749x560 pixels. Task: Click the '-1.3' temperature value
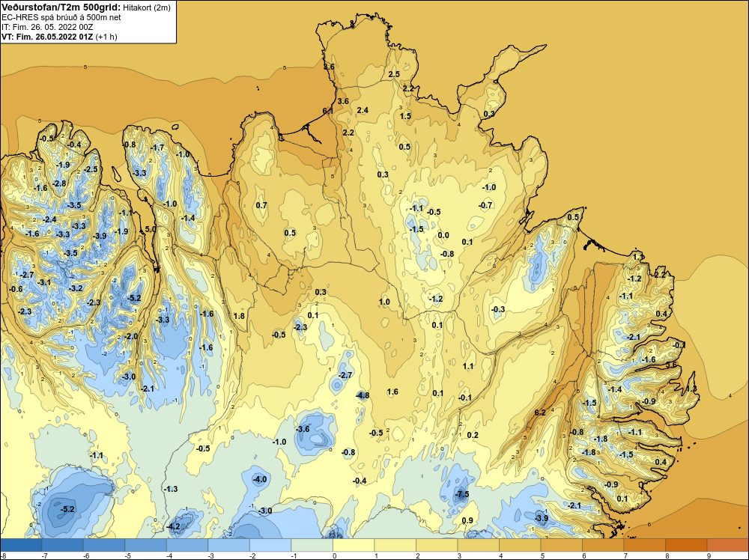[x=171, y=489]
